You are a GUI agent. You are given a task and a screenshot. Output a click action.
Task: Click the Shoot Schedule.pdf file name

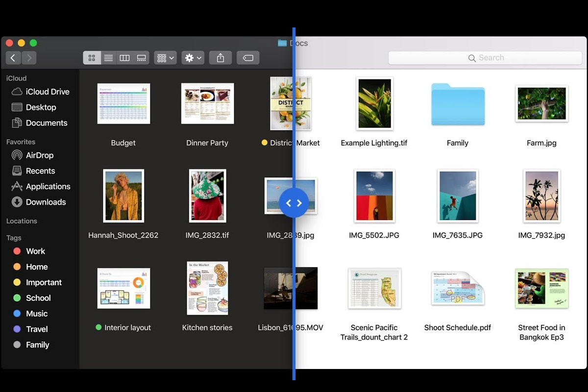point(458,328)
